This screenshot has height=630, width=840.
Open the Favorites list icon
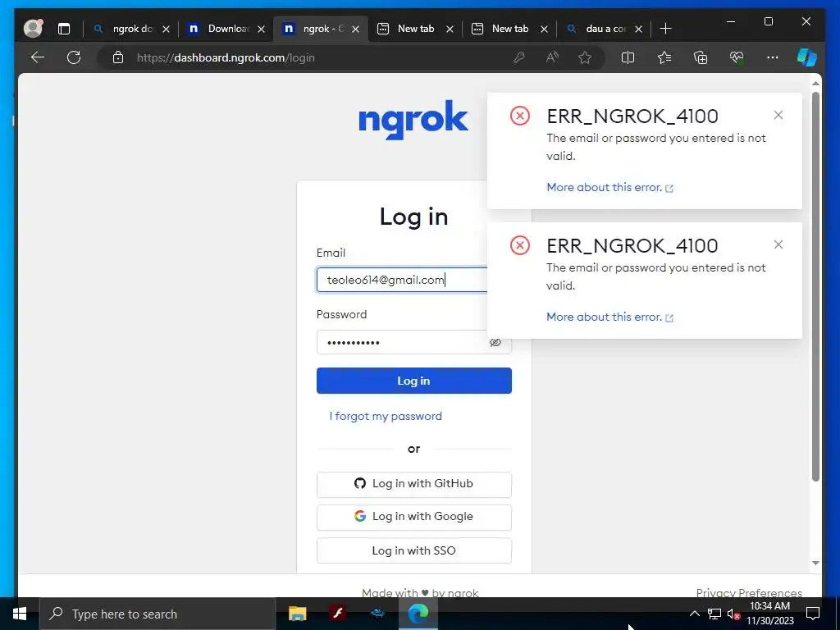point(664,57)
